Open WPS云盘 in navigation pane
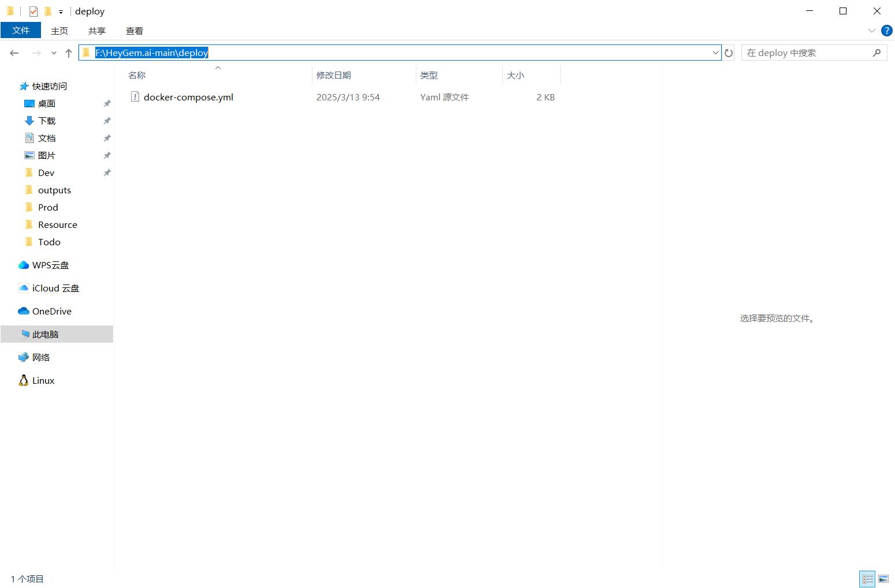Image resolution: width=895 pixels, height=588 pixels. [x=50, y=265]
